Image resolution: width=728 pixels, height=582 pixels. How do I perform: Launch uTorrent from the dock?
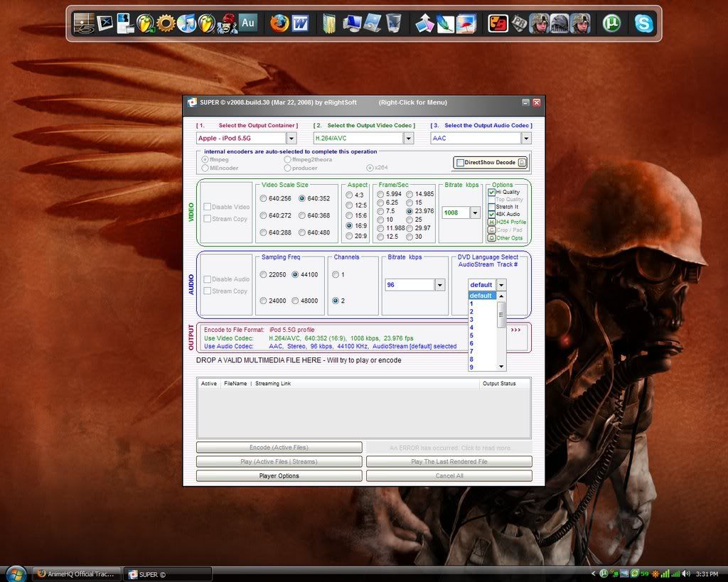click(x=611, y=23)
